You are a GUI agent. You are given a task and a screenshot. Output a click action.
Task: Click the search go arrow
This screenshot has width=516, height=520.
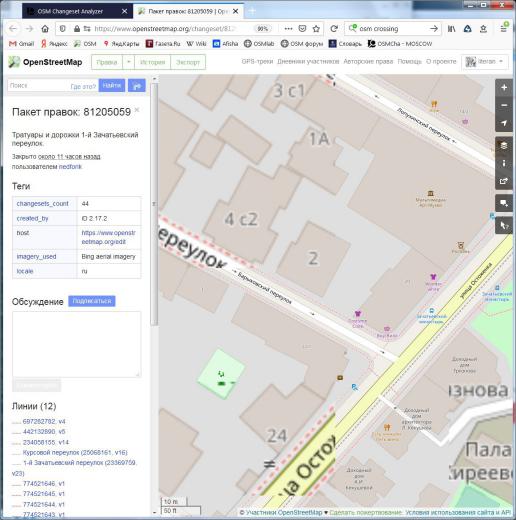[434, 29]
